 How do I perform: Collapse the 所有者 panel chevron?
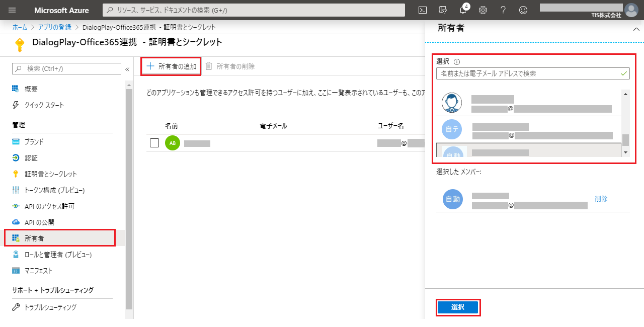pos(636,29)
